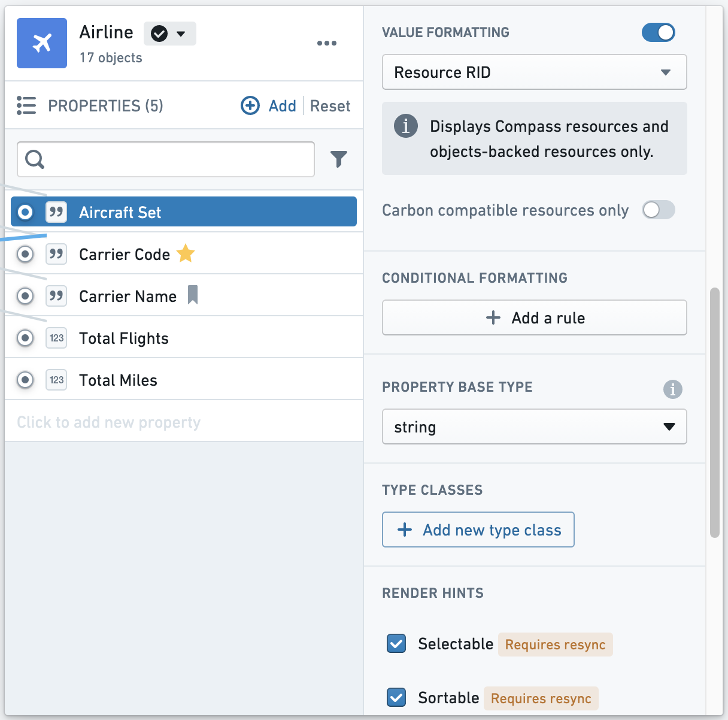The height and width of the screenshot is (720, 728).
Task: Click Add new type class
Action: [478, 530]
